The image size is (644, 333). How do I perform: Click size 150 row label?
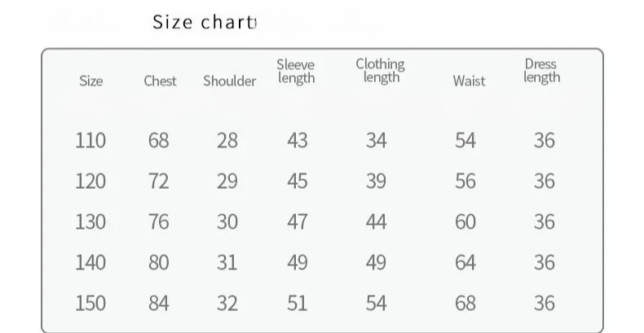click(x=90, y=303)
